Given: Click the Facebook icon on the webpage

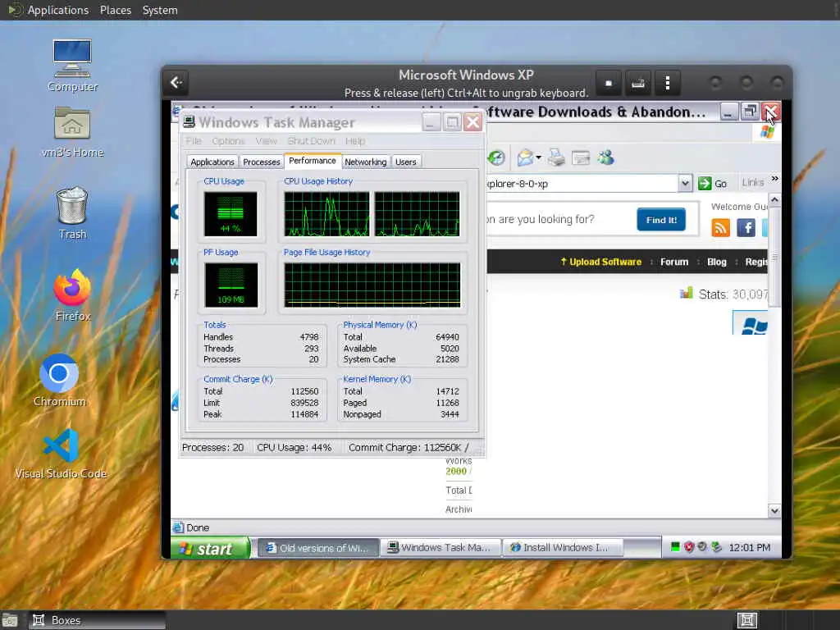Looking at the screenshot, I should [746, 228].
